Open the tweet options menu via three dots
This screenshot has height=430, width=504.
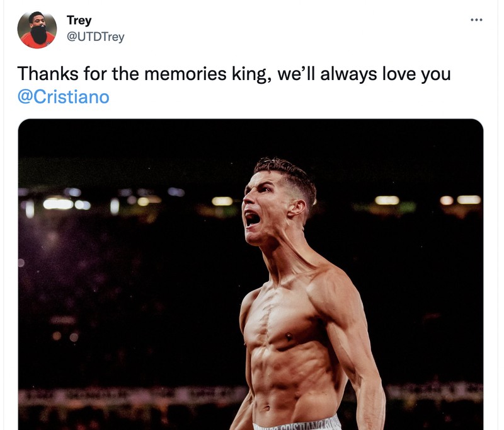click(476, 20)
